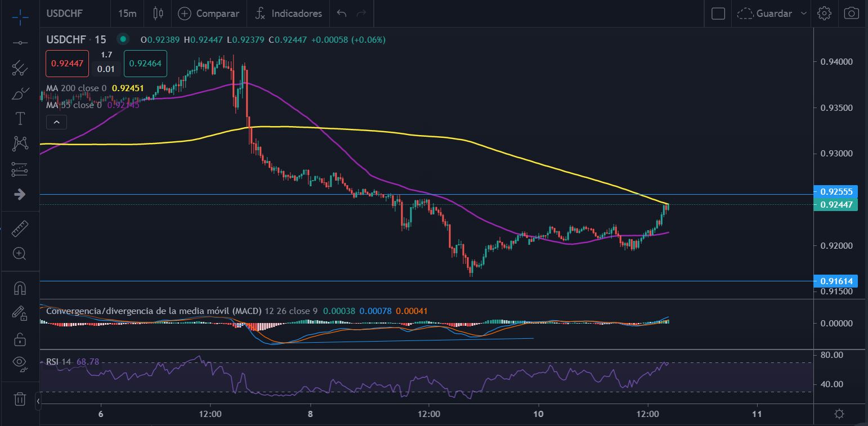868x426 pixels.
Task: Click the date label 6 on time axis
Action: pos(101,414)
